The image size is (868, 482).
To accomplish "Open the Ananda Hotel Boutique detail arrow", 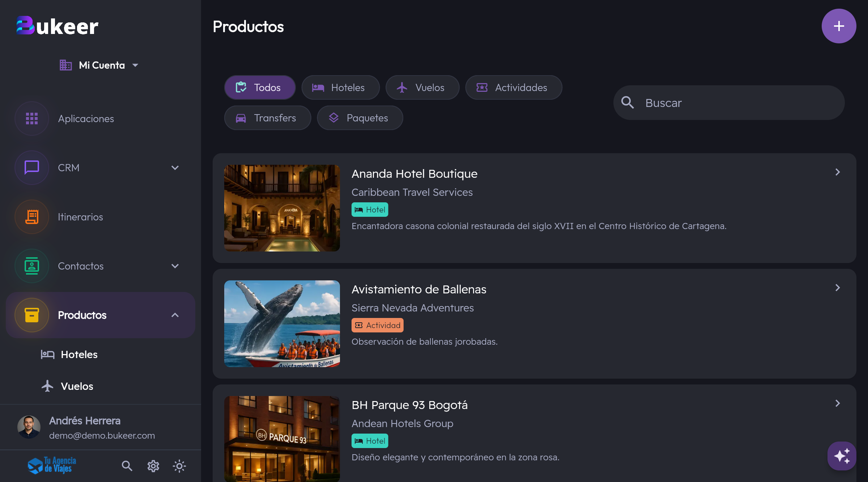I will click(x=838, y=172).
